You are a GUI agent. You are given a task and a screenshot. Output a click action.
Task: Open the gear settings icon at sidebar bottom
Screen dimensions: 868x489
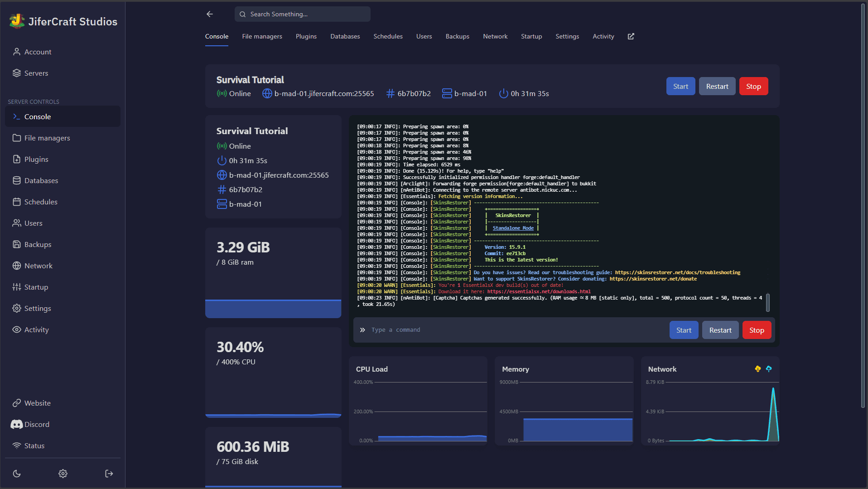(x=63, y=474)
